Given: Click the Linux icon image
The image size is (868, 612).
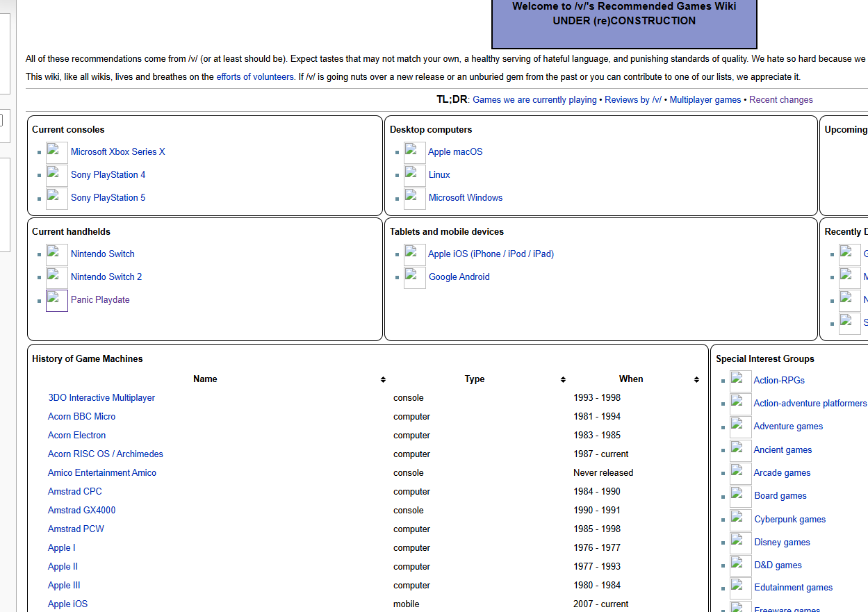Looking at the screenshot, I should [415, 175].
